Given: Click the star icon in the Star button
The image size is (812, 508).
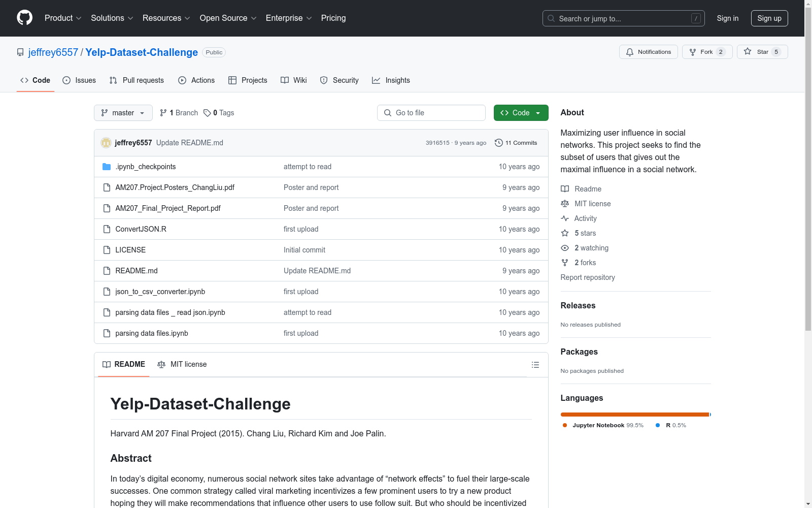Looking at the screenshot, I should [x=748, y=51].
